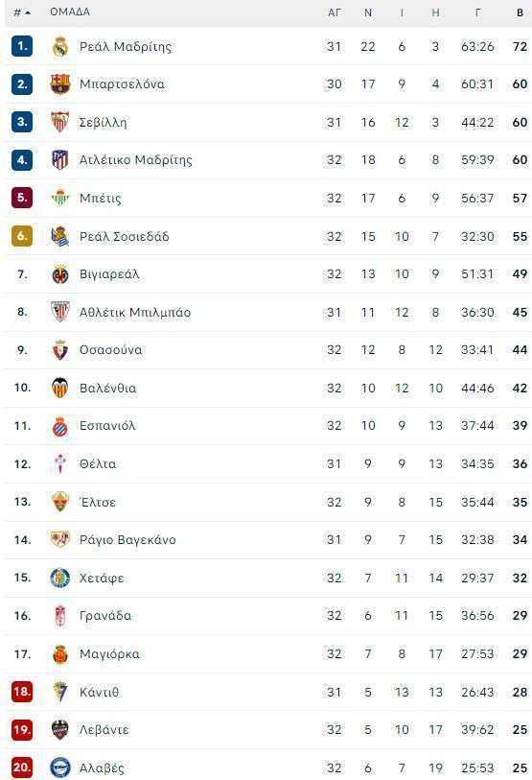Click the Villarreal yellow crest
Image resolution: width=532 pixels, height=780 pixels.
click(60, 274)
